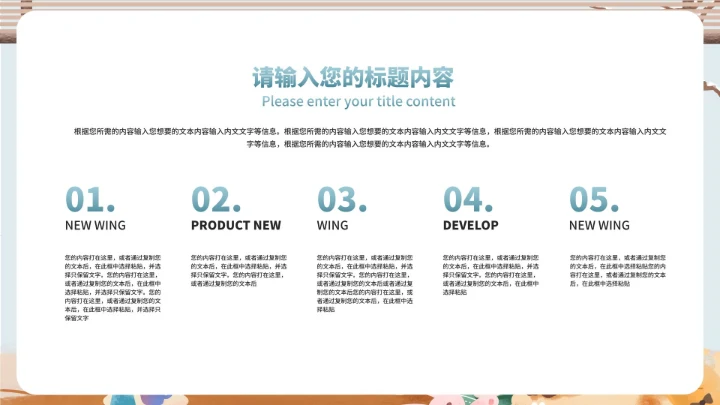Image resolution: width=720 pixels, height=405 pixels.
Task: Click the body text block under DEVELOP
Action: pos(491,275)
